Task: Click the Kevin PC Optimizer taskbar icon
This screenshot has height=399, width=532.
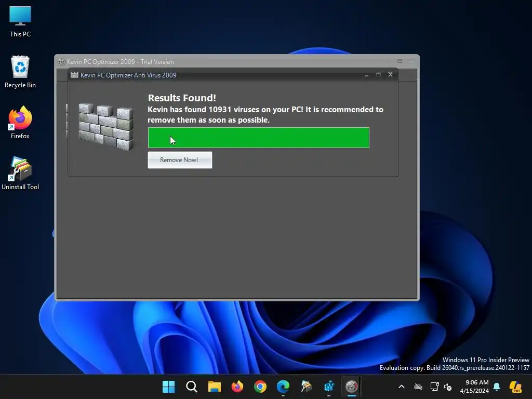Action: [x=352, y=387]
